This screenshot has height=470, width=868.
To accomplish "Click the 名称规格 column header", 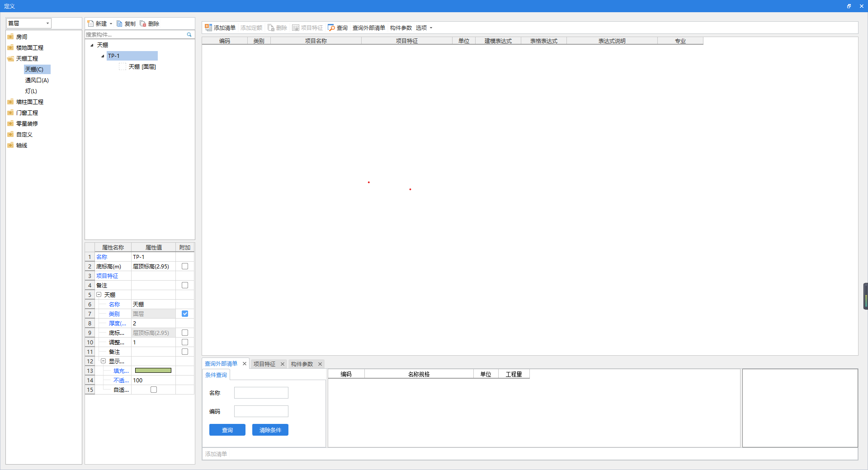I will [x=419, y=374].
